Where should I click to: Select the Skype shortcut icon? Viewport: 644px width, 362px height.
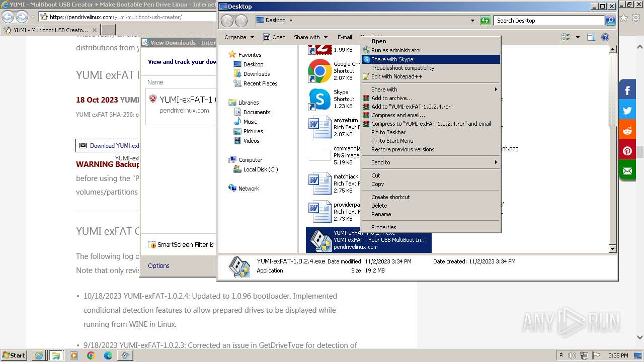click(319, 99)
